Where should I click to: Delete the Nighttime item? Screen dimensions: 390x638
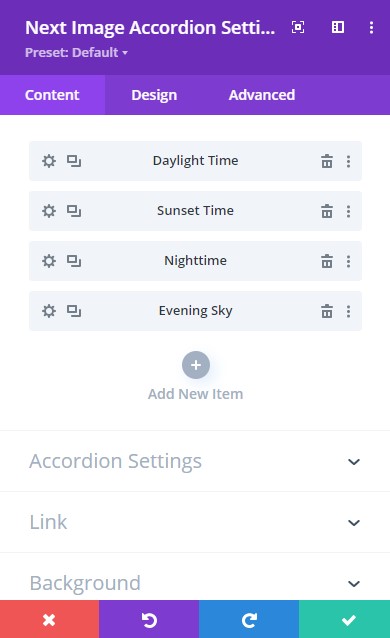327,261
